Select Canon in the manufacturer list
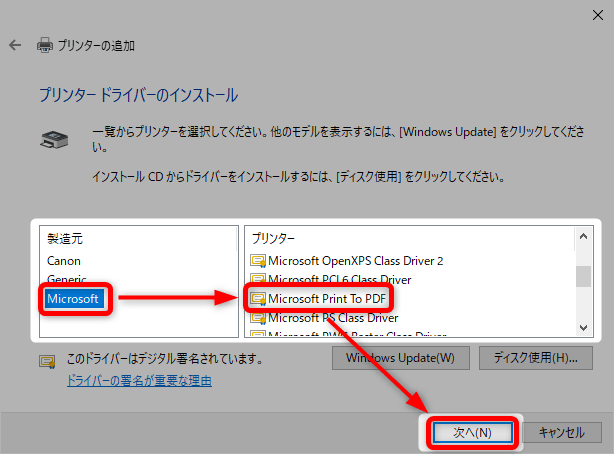The height and width of the screenshot is (454, 614). coord(64,261)
